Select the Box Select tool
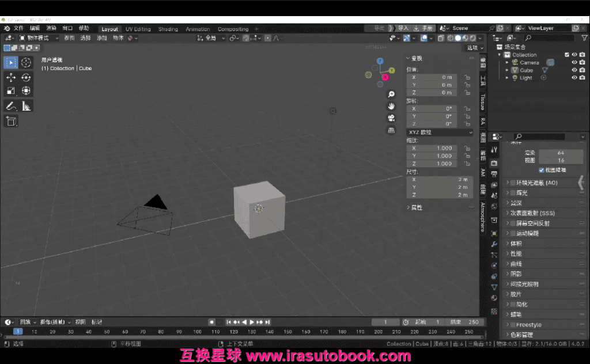590x364 pixels. pos(11,62)
